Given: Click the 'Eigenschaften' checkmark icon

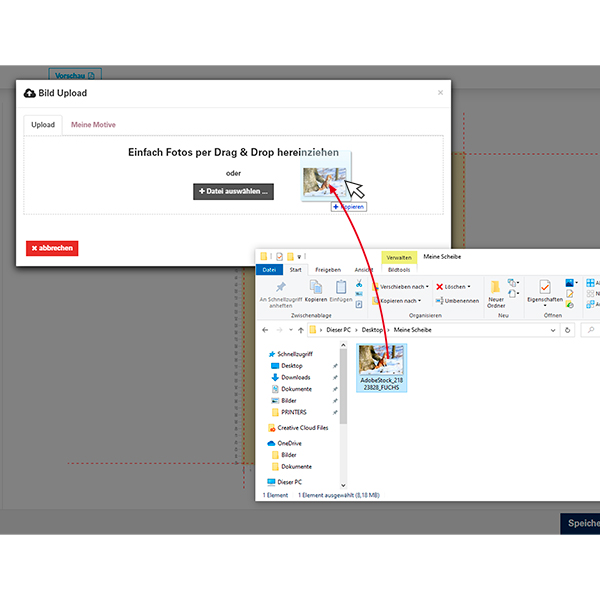Looking at the screenshot, I should coord(545,288).
